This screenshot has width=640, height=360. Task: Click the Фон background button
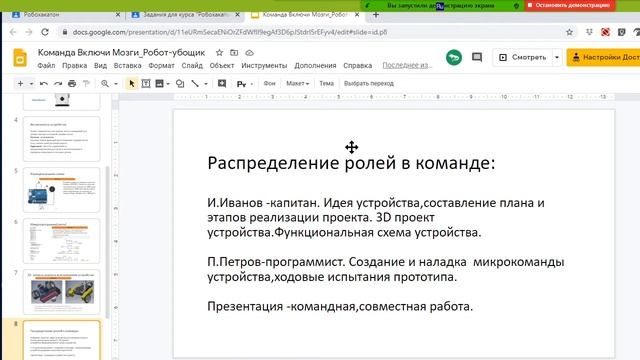[x=269, y=83]
